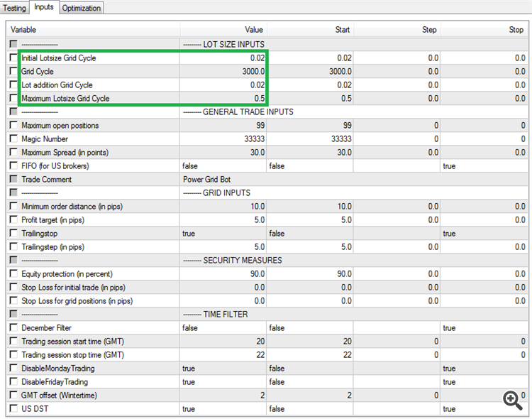Select the SECURITY MEASURES header row

tap(267, 260)
